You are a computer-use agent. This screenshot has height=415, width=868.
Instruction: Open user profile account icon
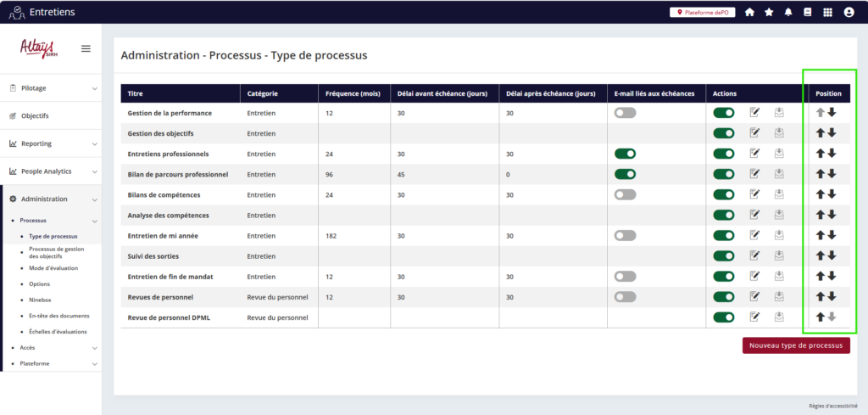click(x=849, y=12)
